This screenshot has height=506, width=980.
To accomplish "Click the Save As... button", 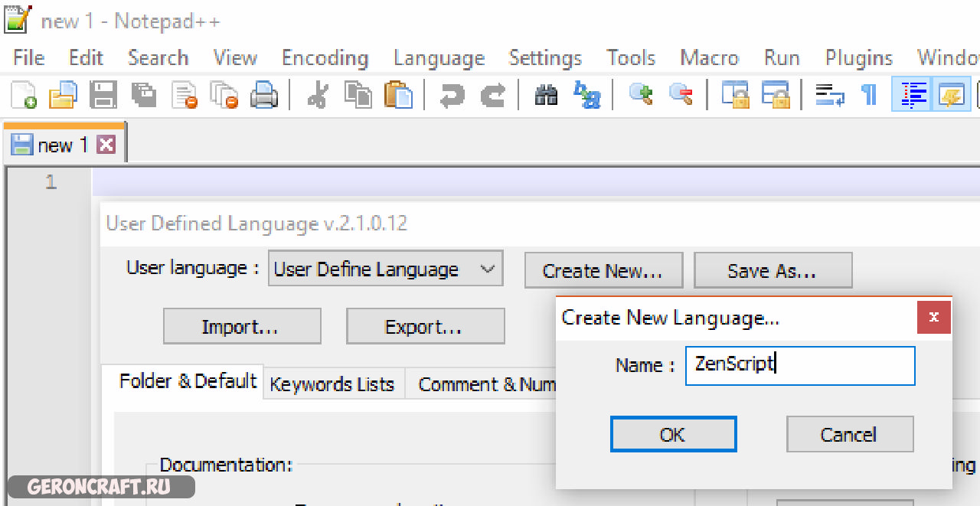I will pos(773,271).
